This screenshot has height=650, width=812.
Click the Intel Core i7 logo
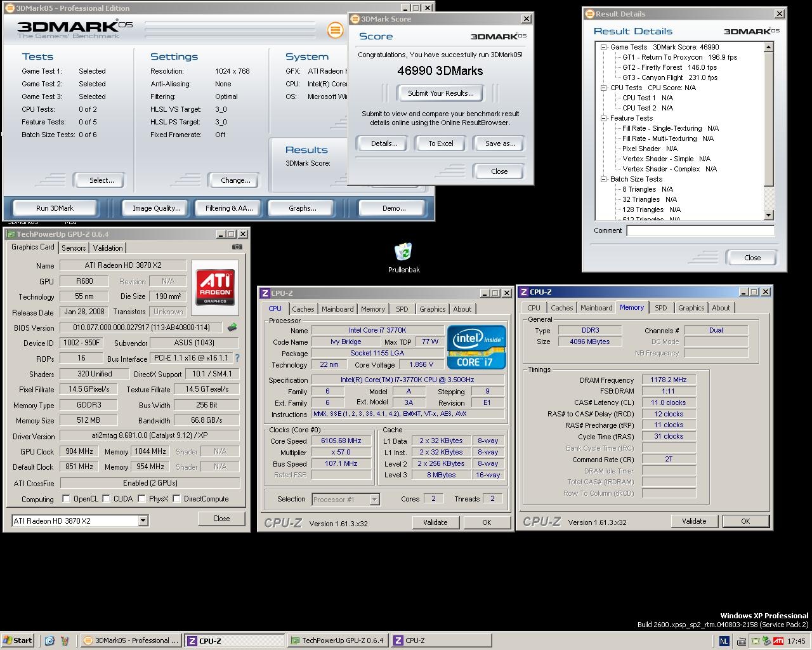tap(476, 347)
